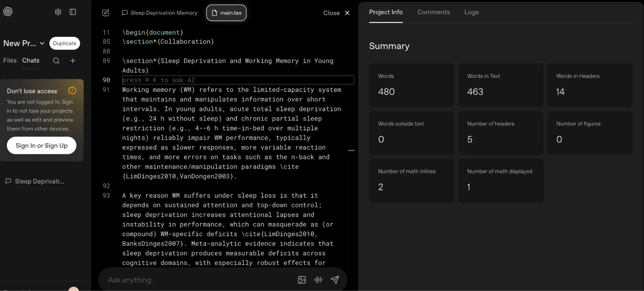Click the OpenAI logo icon
644x291 pixels.
click(x=8, y=12)
